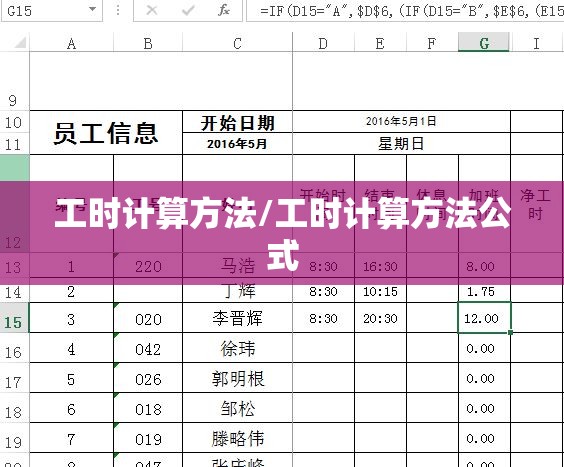Select row 9 header
The width and height of the screenshot is (564, 467).
pos(14,81)
